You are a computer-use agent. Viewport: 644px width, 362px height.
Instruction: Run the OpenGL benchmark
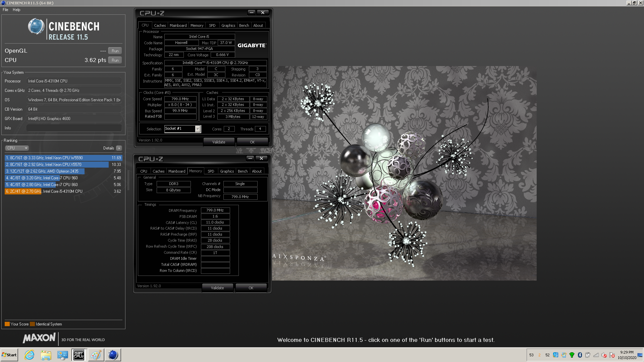click(x=115, y=51)
